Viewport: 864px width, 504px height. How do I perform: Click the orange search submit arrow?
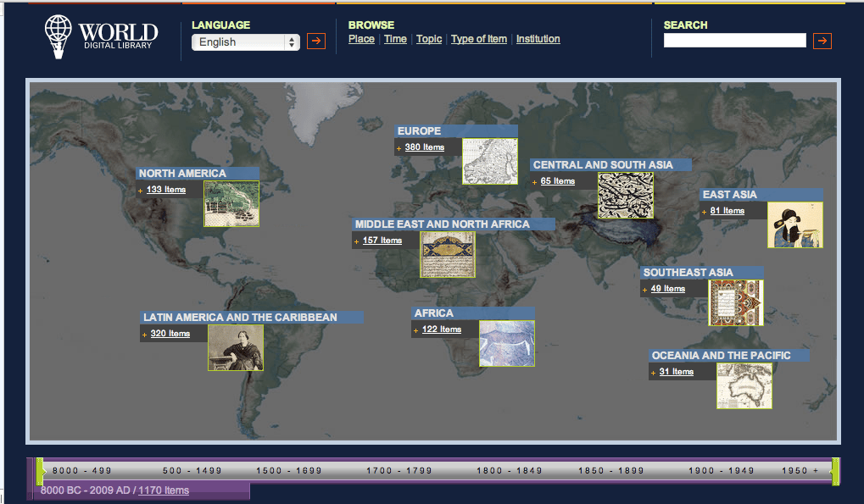[x=821, y=40]
